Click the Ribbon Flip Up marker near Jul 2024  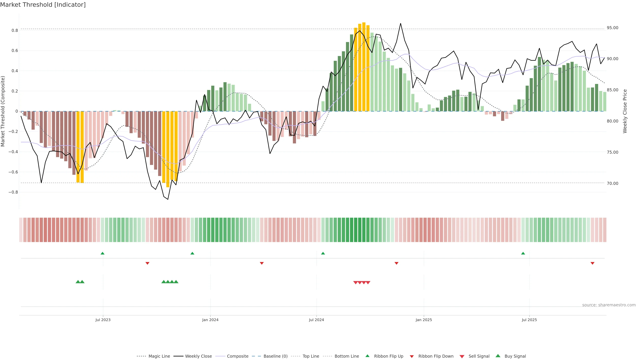pos(323,253)
